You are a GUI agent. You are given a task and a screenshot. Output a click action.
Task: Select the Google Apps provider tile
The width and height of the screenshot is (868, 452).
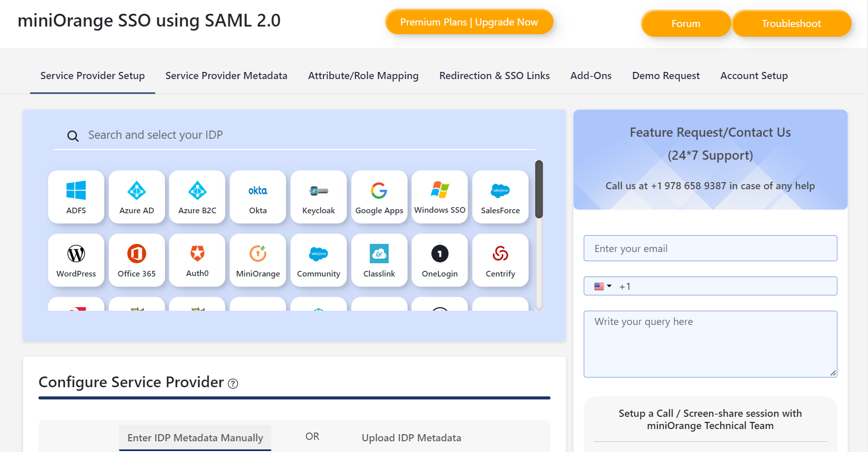(x=379, y=197)
